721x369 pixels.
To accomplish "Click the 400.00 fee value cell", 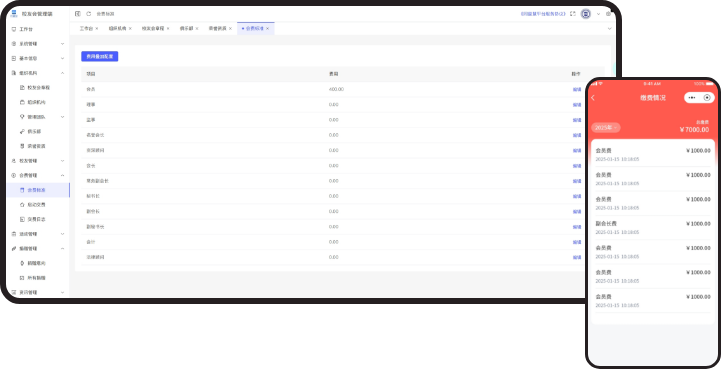I will tap(336, 89).
